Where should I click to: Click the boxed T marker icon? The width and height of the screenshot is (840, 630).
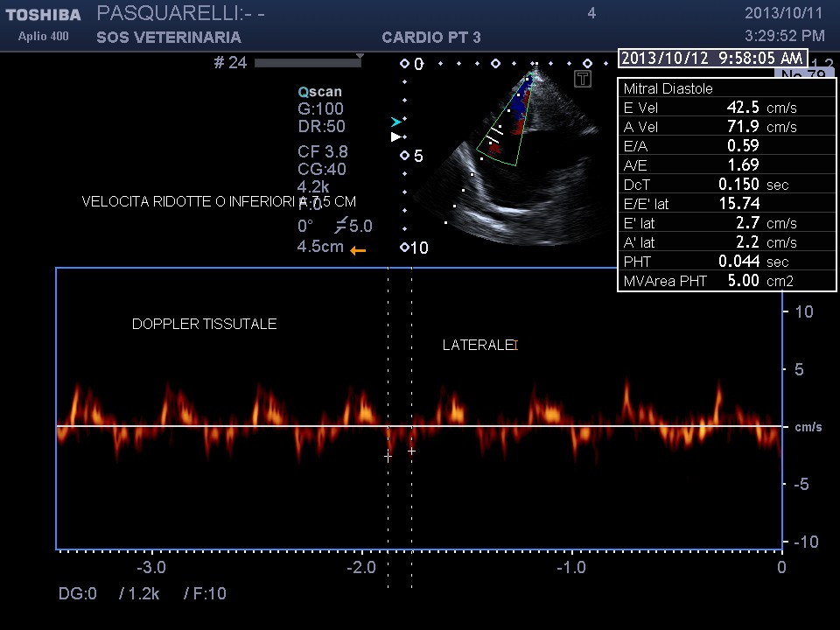pyautogui.click(x=583, y=80)
